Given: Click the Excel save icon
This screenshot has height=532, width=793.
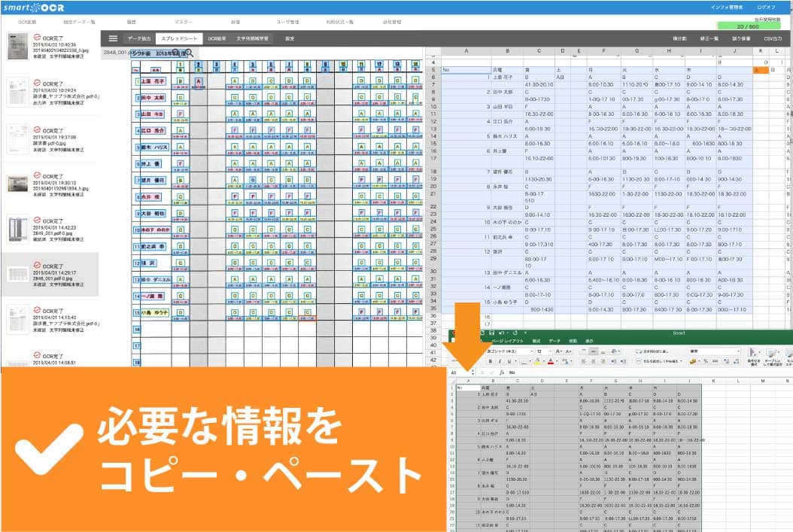Looking at the screenshot, I should [x=491, y=333].
